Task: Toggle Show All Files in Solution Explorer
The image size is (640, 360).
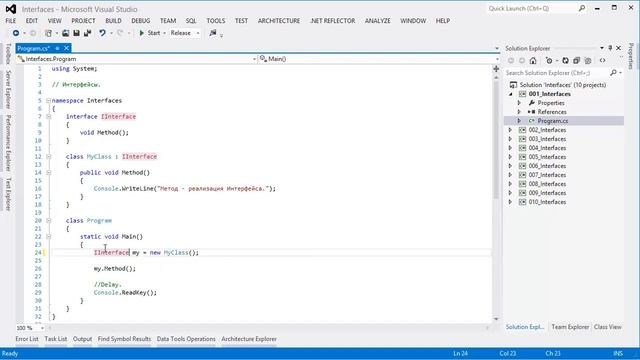Action: (x=588, y=60)
